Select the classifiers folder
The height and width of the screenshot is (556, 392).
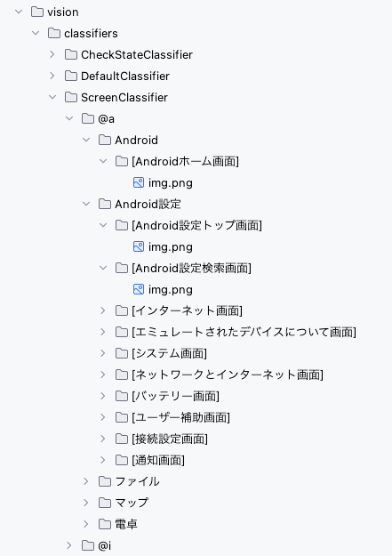coord(91,33)
